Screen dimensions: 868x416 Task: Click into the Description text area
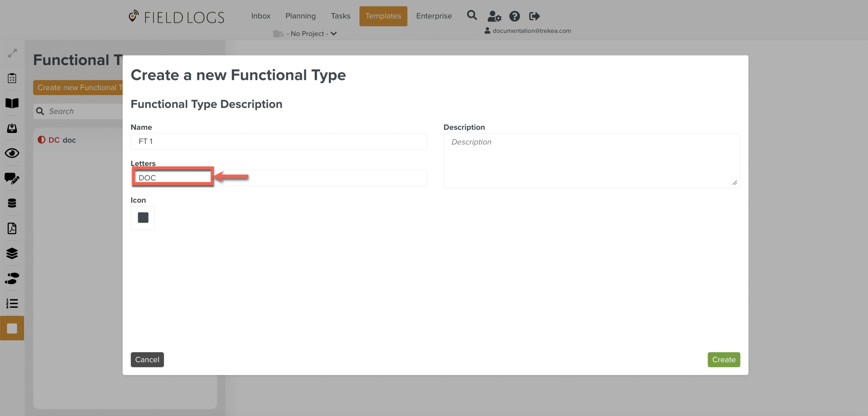591,161
